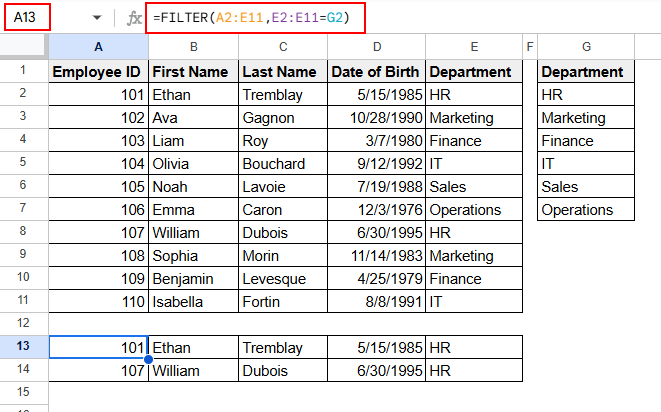Click the Date of Birth header cell
This screenshot has width=661, height=412.
(x=377, y=72)
